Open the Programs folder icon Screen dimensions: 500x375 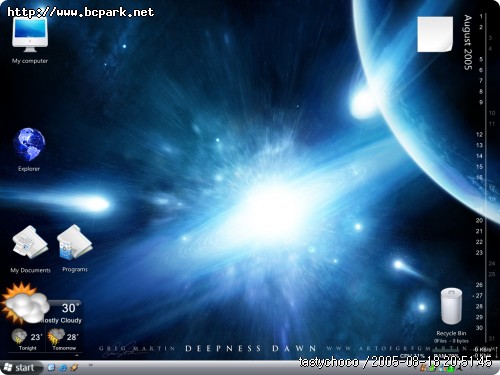coord(75,242)
